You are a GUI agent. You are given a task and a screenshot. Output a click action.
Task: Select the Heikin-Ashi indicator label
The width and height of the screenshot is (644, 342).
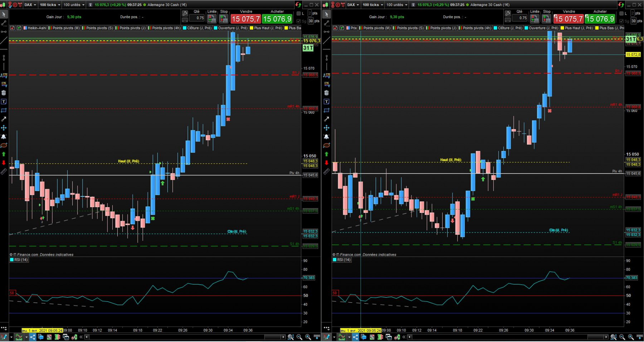(37, 28)
